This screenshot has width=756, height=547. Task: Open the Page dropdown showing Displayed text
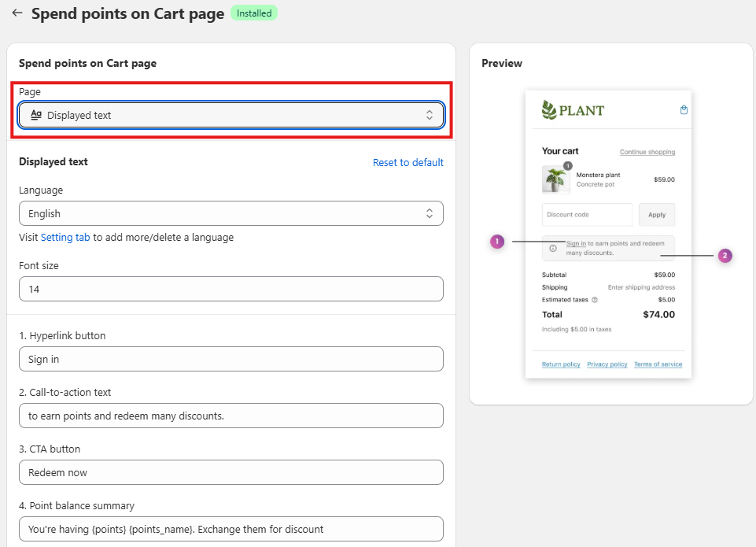231,115
